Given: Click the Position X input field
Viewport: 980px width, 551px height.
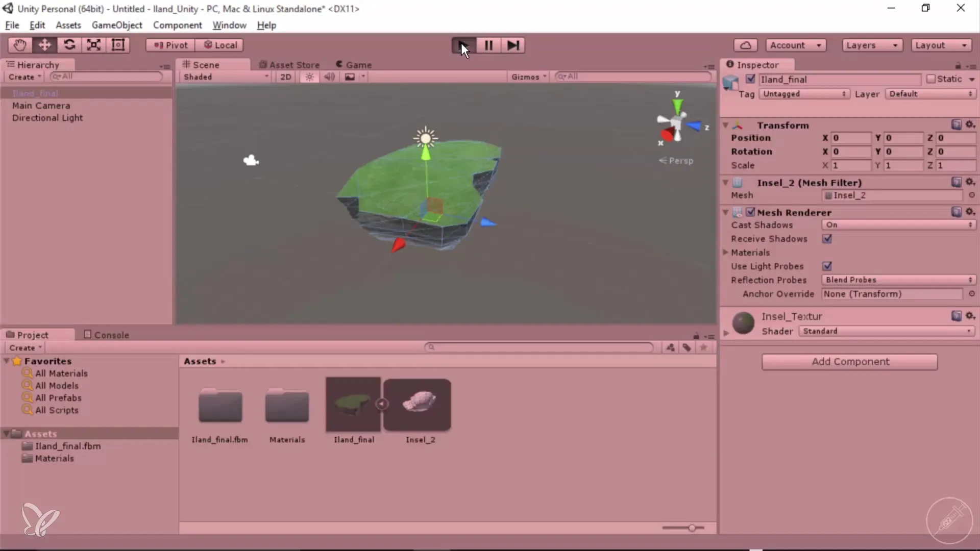Looking at the screenshot, I should [x=851, y=138].
